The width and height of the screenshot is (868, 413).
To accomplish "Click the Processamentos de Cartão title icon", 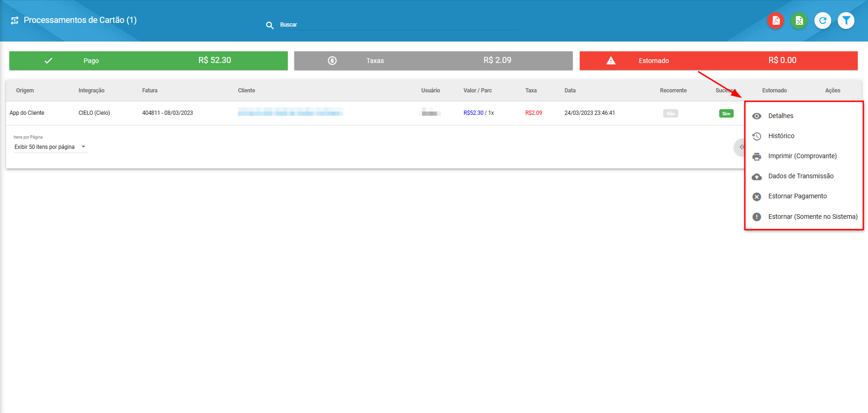I will [14, 20].
